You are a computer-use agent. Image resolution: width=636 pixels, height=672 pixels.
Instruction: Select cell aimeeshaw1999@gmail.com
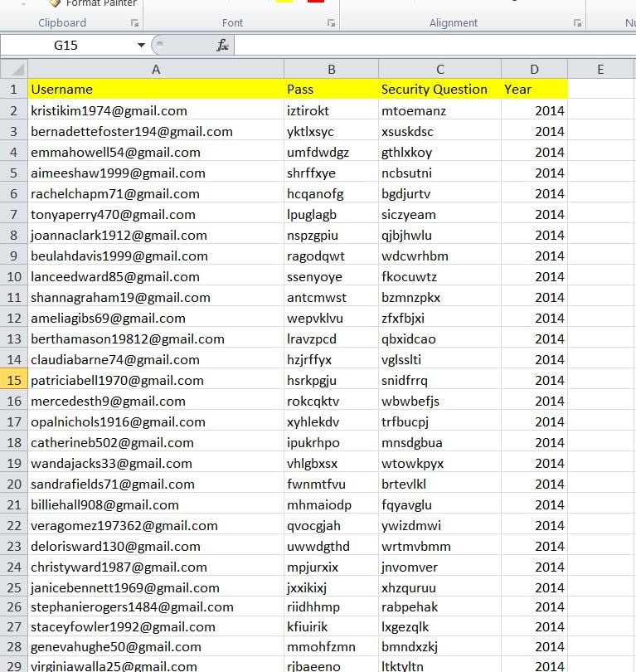[x=156, y=173]
